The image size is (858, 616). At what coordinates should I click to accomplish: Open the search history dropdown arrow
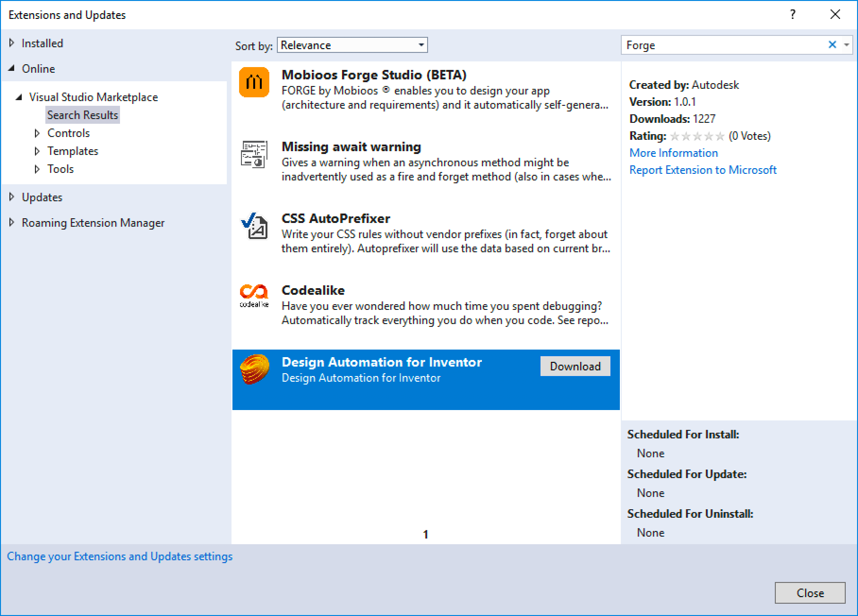tap(847, 45)
